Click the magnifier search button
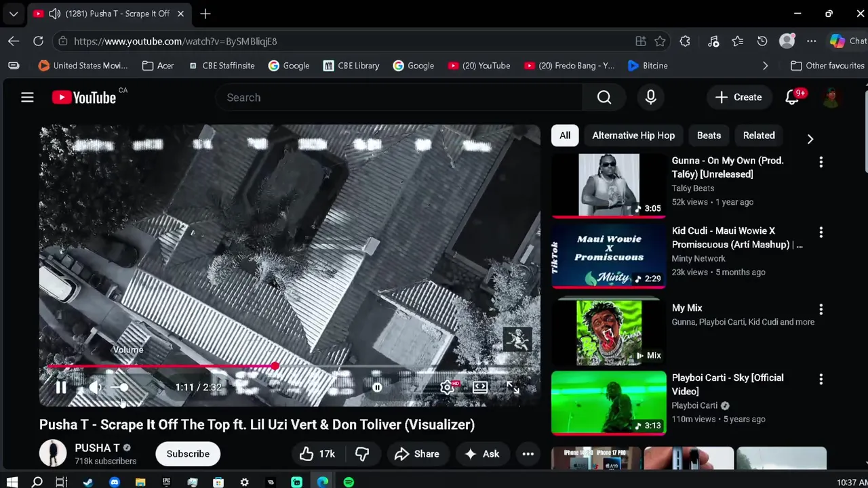 (604, 98)
